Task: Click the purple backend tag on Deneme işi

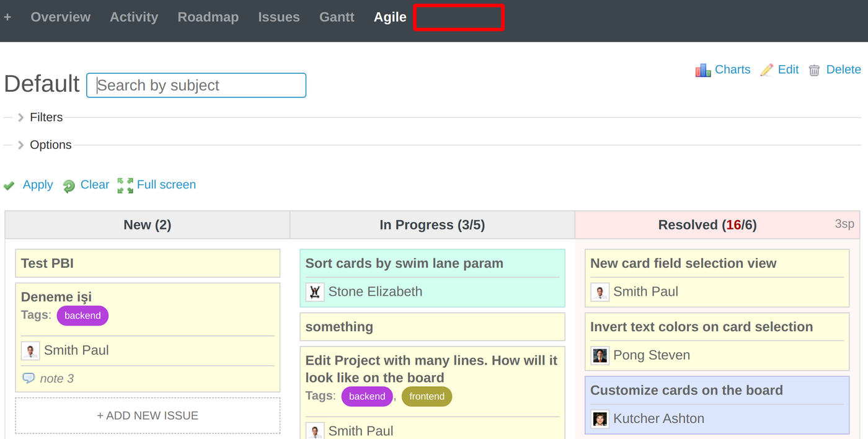Action: pos(82,316)
